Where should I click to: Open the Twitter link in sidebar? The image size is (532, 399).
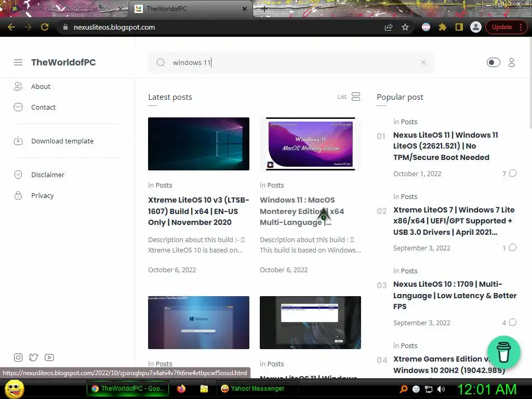tap(34, 357)
